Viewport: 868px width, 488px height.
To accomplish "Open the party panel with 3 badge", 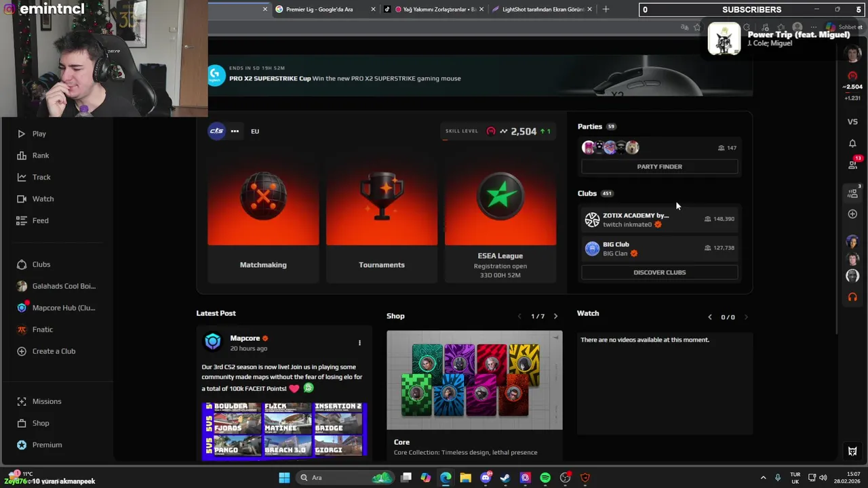I will [853, 193].
